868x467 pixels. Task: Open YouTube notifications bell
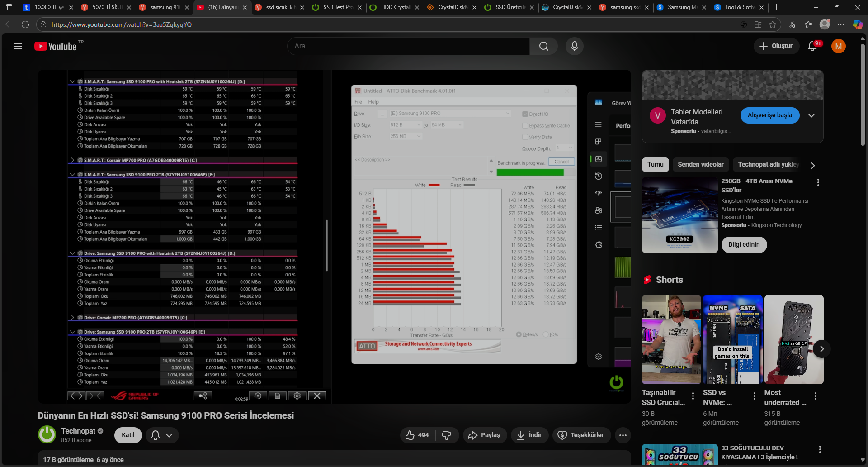pyautogui.click(x=812, y=46)
